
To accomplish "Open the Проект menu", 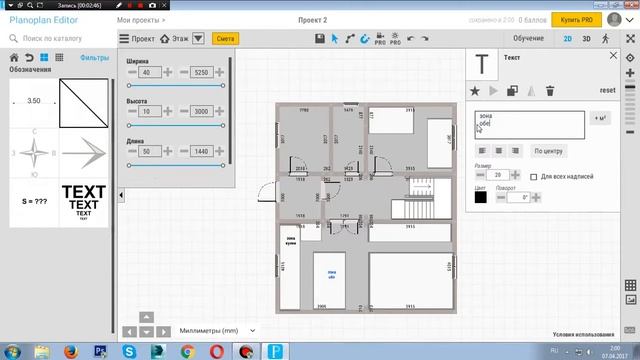I will click(137, 38).
